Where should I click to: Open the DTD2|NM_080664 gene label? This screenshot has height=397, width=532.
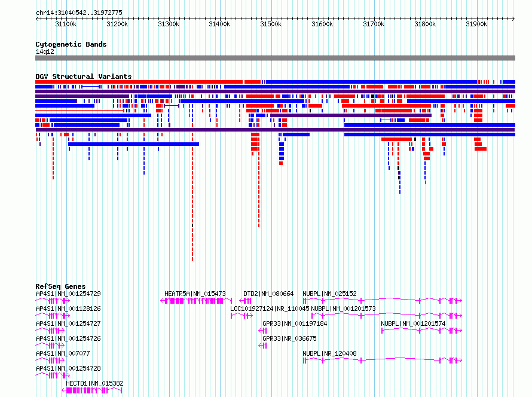268,294
